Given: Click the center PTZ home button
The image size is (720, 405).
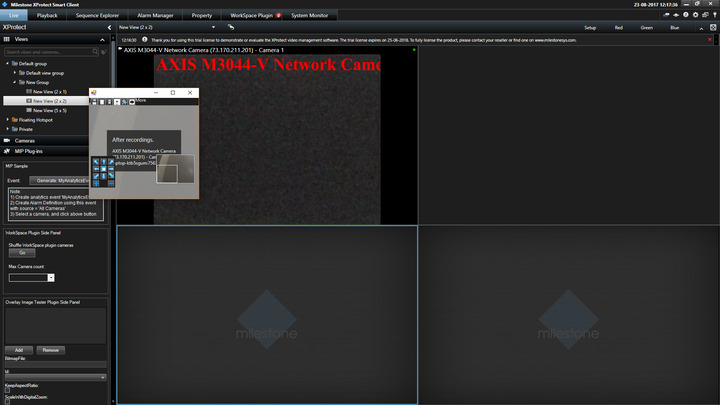Looking at the screenshot, I should pos(104,171).
